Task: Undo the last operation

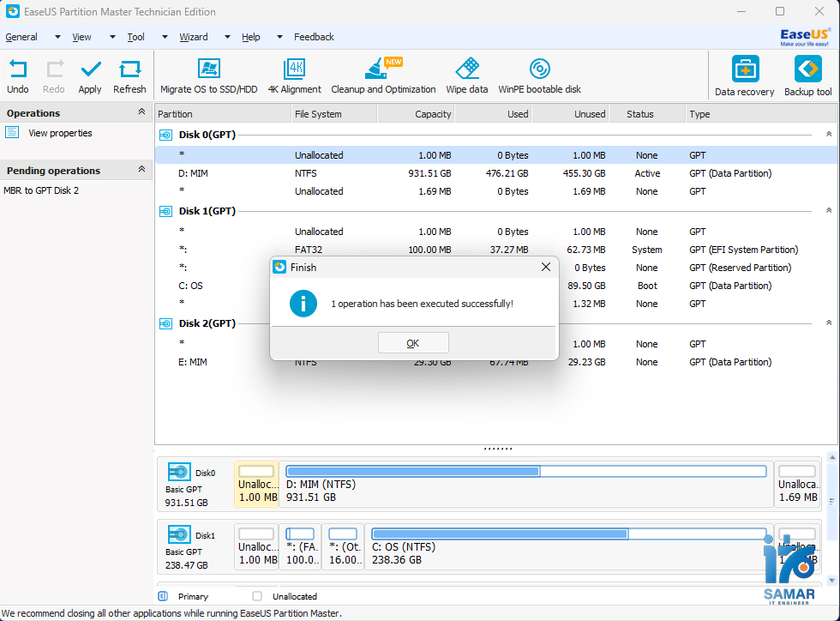Action: click(x=18, y=75)
